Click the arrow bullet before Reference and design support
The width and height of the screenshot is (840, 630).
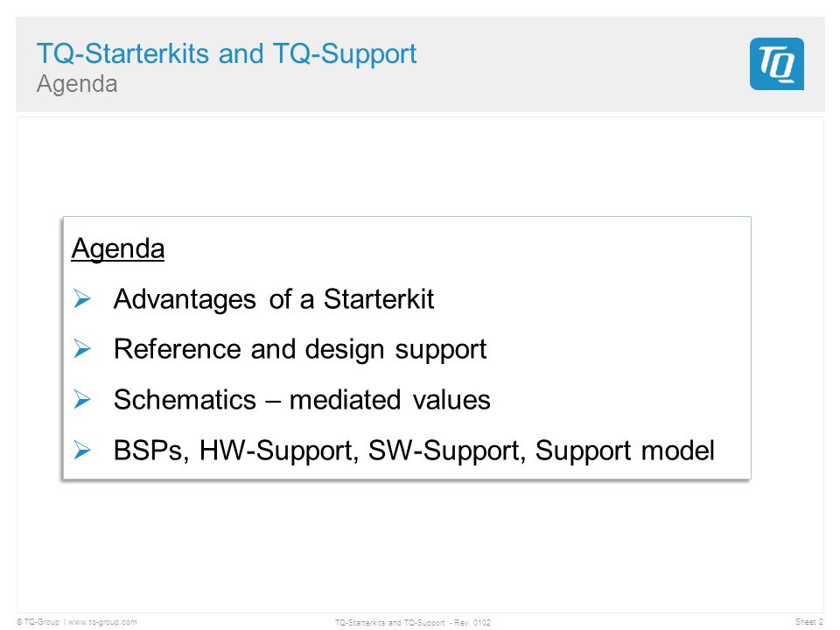coord(82,349)
